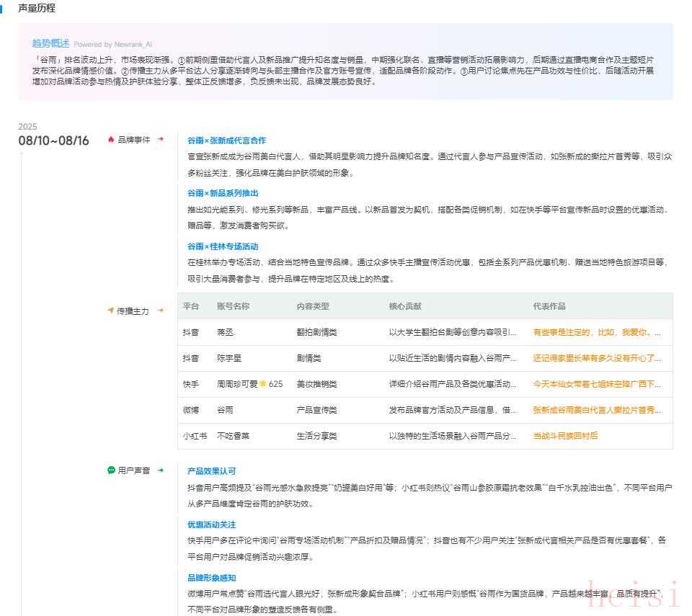Screen dimensions: 692x616
Task: Click the 抖音 platform cell in 陈宇星's row
Action: (x=191, y=358)
